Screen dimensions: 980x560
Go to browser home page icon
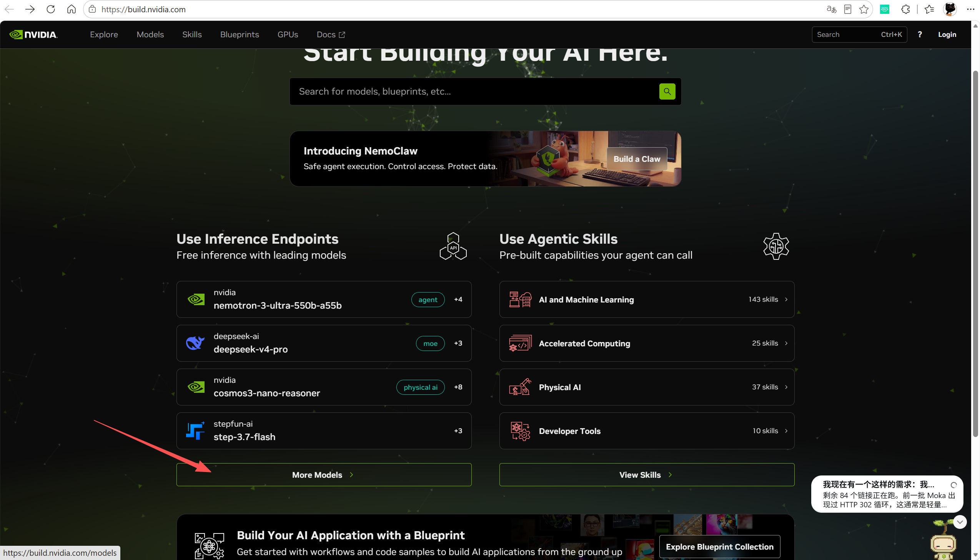[72, 9]
